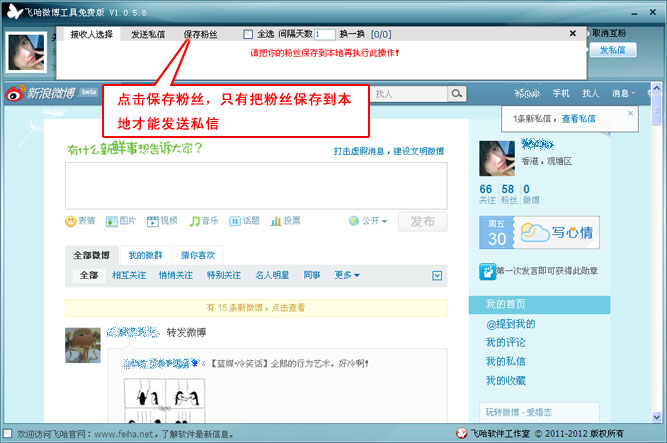Click the 找人 search box
Screen dimensions: 667x443
[x=409, y=94]
